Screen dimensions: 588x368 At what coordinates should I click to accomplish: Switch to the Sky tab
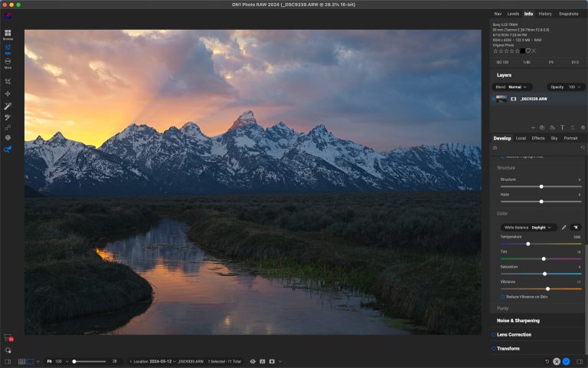pyautogui.click(x=554, y=138)
